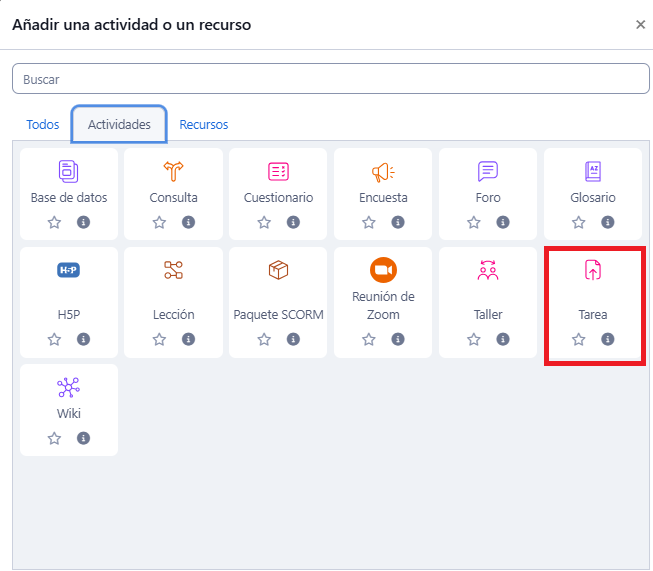The image size is (653, 571).
Task: Focus the Buscar search field
Action: pyautogui.click(x=331, y=79)
